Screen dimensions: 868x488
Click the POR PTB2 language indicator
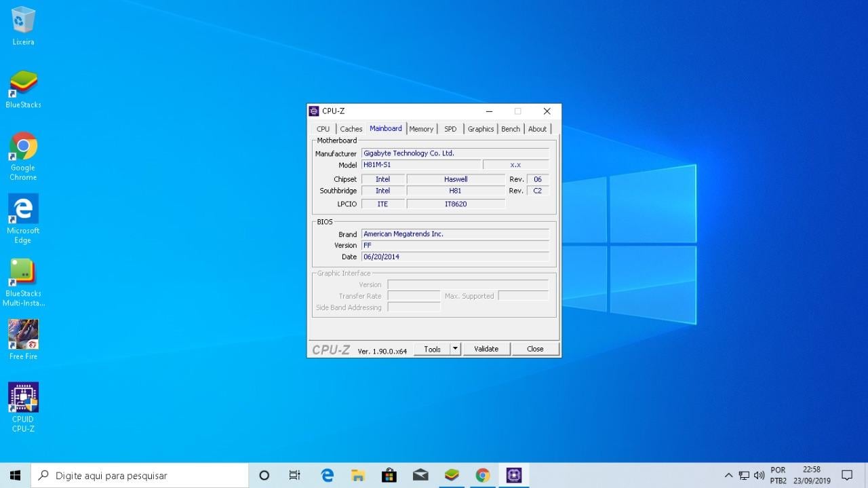(778, 475)
